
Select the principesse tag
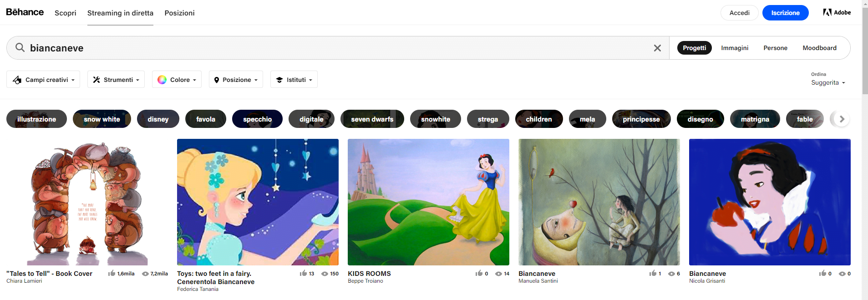pyautogui.click(x=641, y=119)
